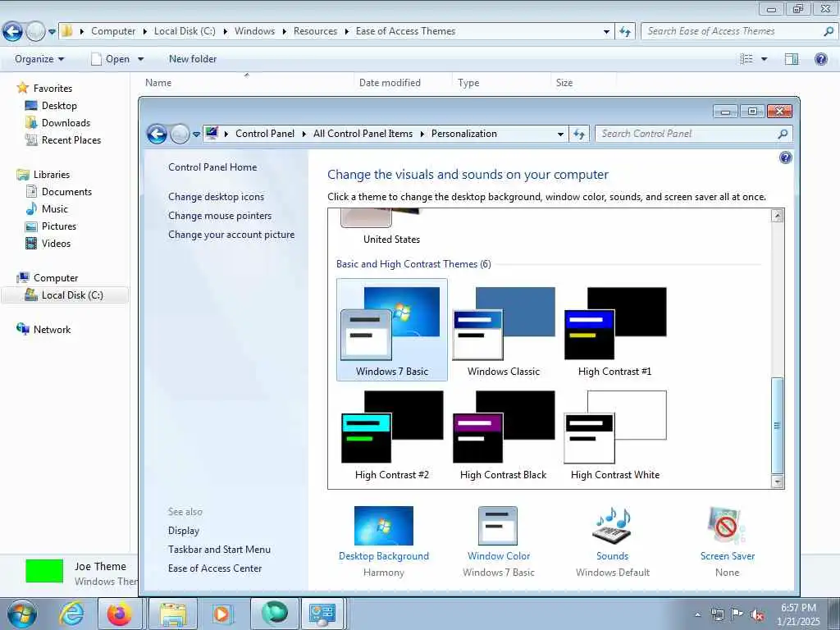The image size is (840, 630).
Task: Select High Contrast White theme
Action: point(615,435)
